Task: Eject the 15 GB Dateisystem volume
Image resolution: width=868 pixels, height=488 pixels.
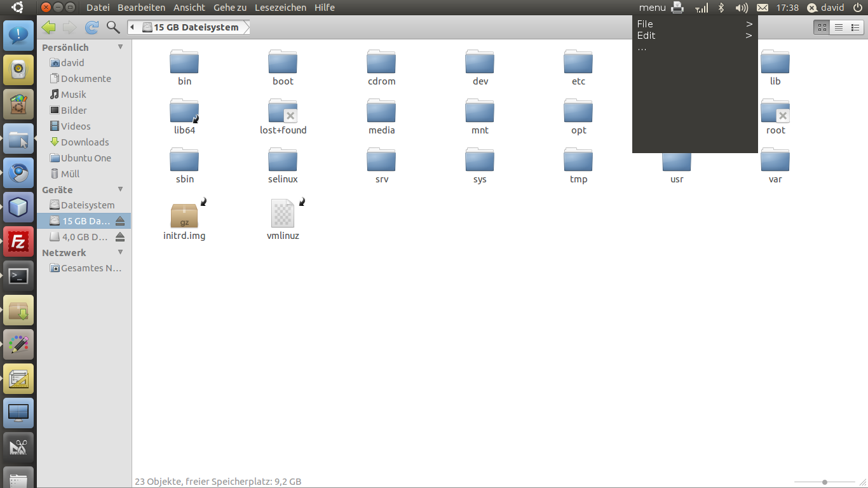Action: point(120,221)
